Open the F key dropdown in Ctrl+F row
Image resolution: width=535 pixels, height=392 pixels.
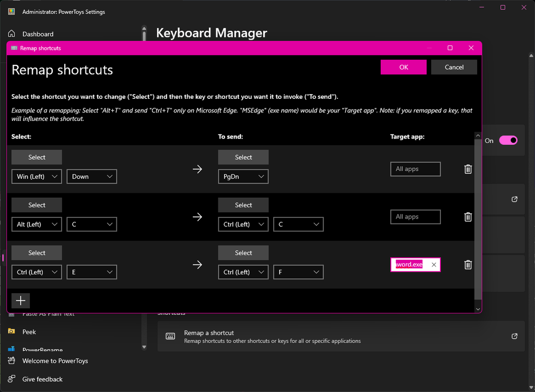coord(298,272)
